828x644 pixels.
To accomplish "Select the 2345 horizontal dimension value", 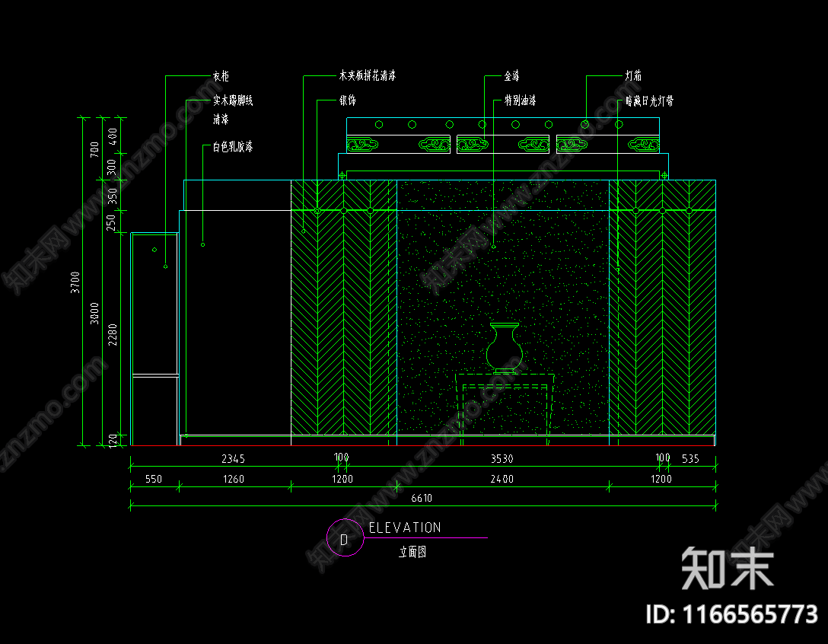I will point(233,458).
